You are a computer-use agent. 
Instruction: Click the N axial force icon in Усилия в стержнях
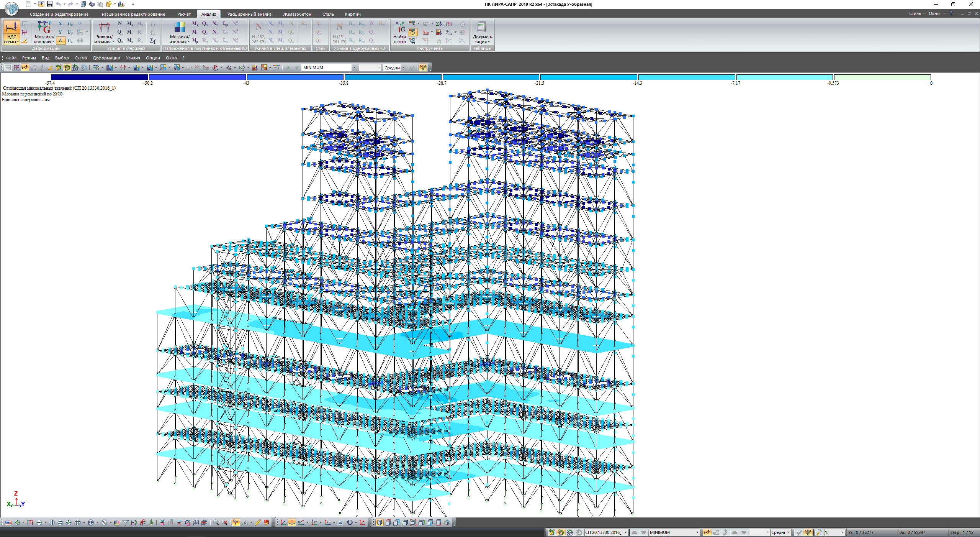120,24
